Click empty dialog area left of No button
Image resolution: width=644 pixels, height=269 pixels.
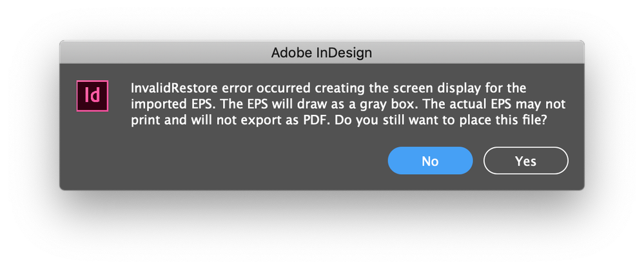click(258, 161)
